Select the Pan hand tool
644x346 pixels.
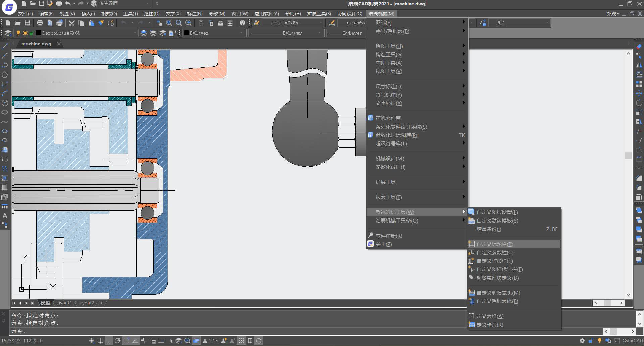pyautogui.click(x=159, y=23)
